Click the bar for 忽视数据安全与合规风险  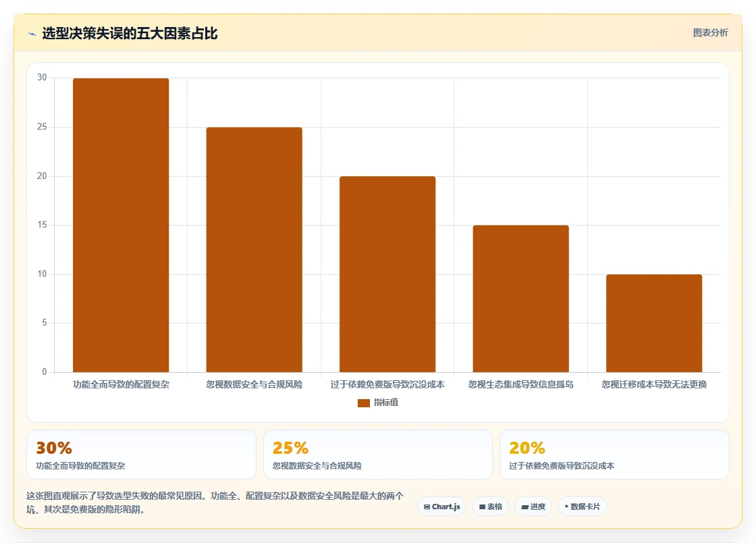click(x=254, y=250)
